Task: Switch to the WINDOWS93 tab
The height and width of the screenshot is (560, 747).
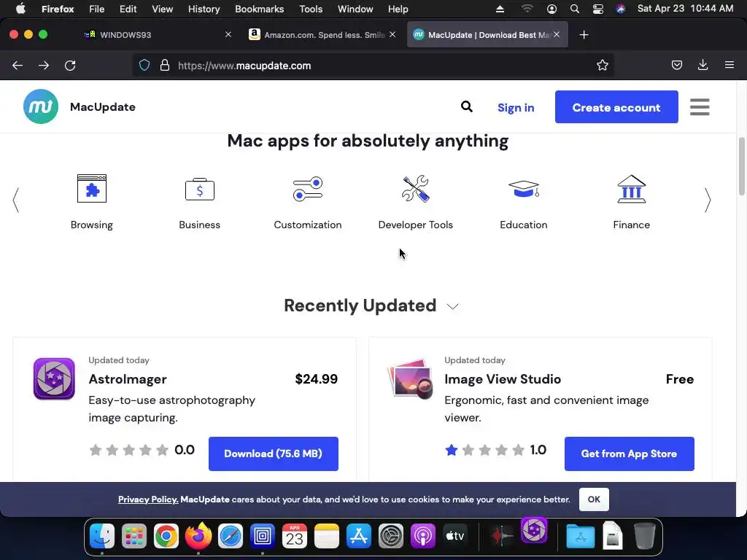Action: tap(158, 35)
